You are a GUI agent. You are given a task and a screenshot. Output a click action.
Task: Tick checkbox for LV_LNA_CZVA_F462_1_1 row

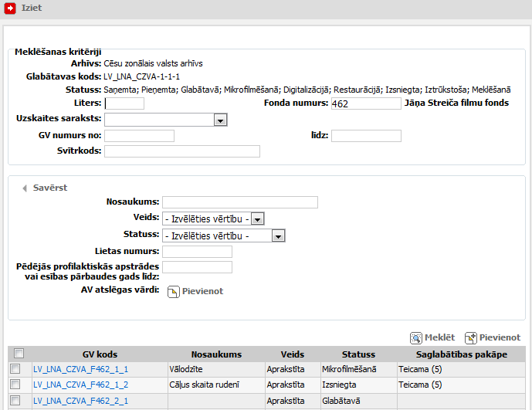[15, 370]
